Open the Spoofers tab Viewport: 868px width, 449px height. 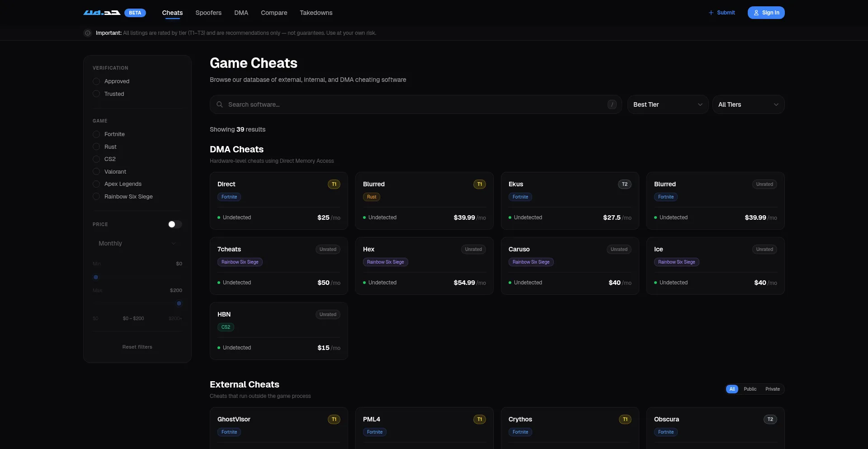click(208, 13)
